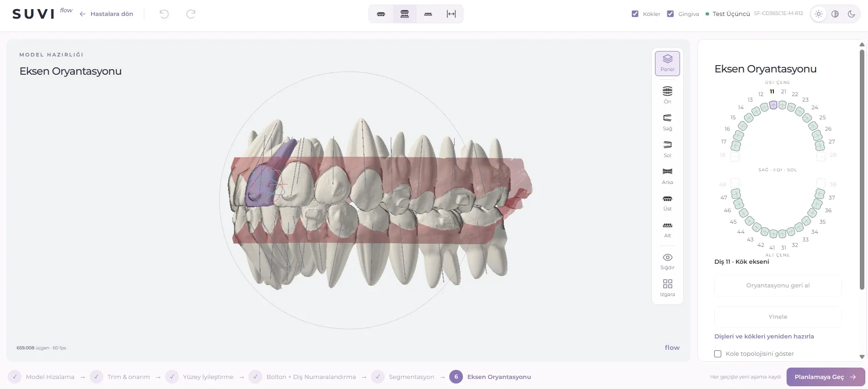The width and height of the screenshot is (868, 389).
Task: Select tooth 24 in the chart
Action: pyautogui.click(x=807, y=118)
